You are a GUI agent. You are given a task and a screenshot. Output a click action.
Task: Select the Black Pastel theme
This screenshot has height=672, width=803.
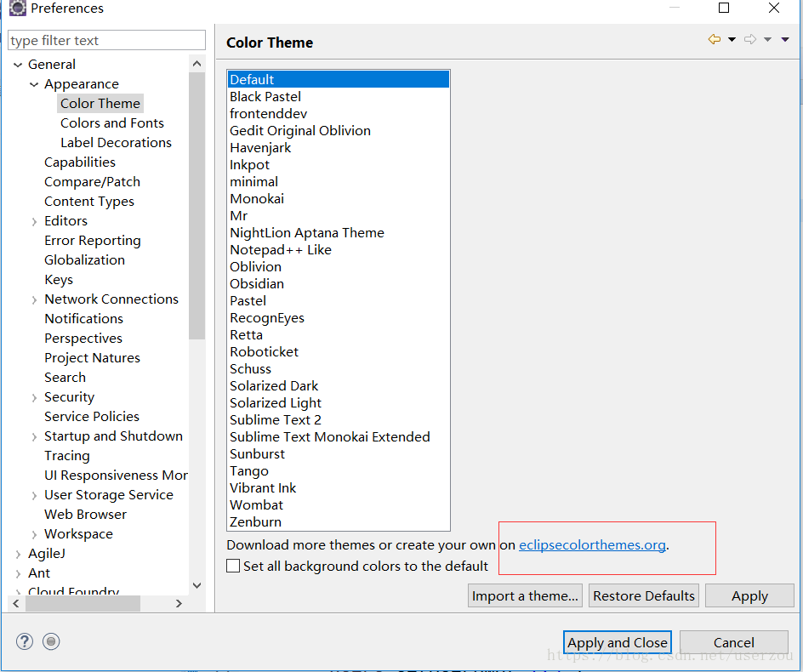[x=339, y=96]
